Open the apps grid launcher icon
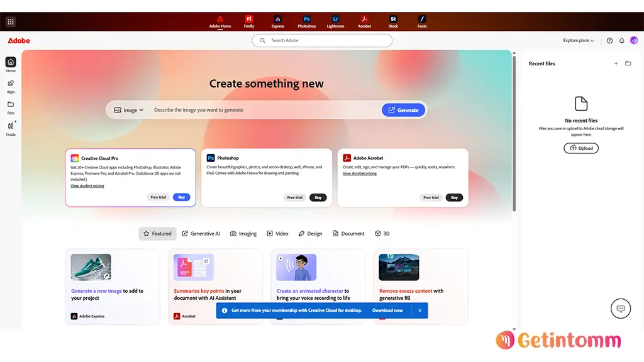 [11, 22]
